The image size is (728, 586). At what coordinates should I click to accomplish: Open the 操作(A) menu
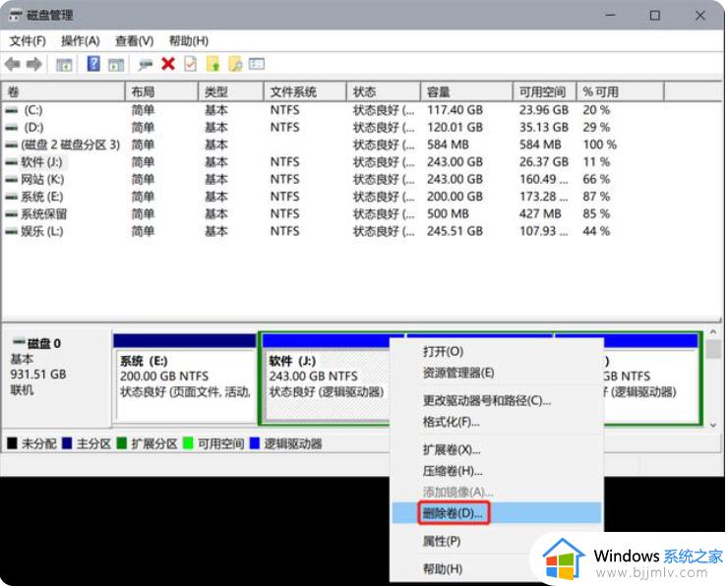pyautogui.click(x=81, y=41)
